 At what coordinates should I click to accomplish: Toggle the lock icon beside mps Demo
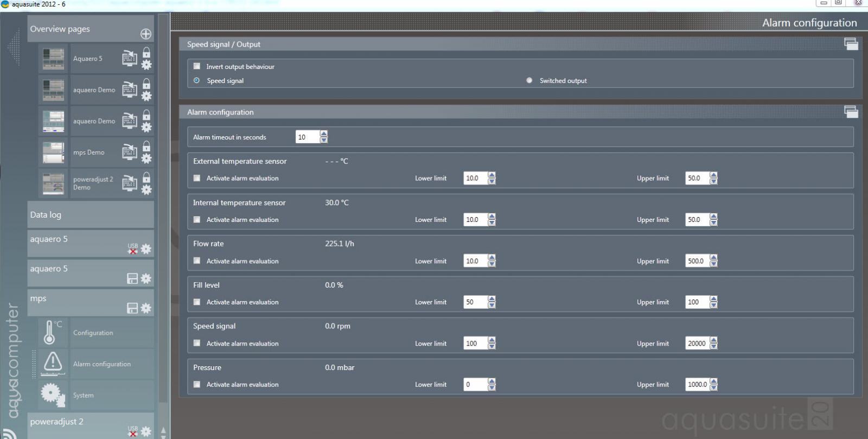(146, 147)
